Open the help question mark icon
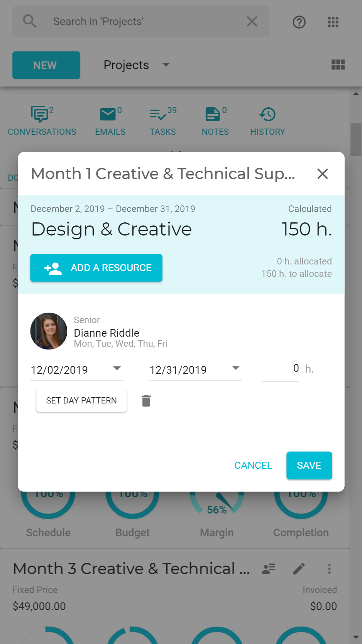362x644 pixels. click(299, 22)
